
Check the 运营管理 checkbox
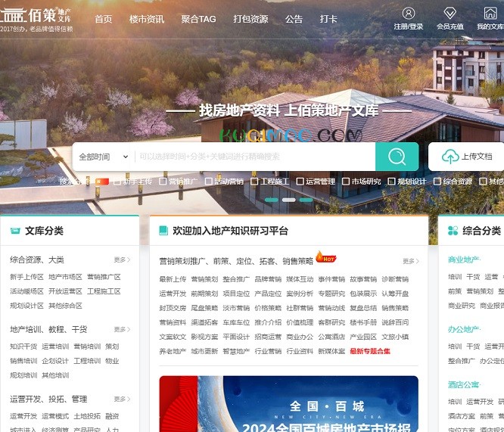[x=300, y=182]
